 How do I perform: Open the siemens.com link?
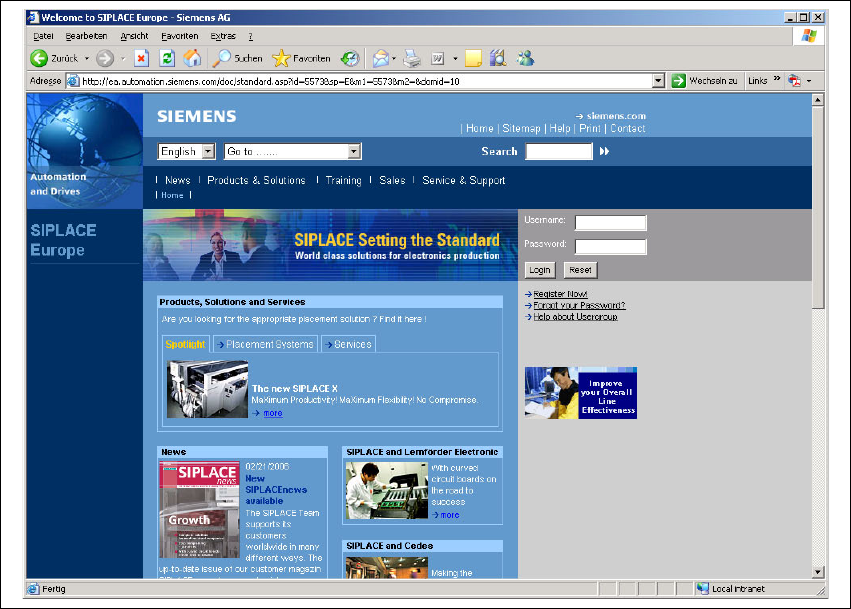pos(616,116)
